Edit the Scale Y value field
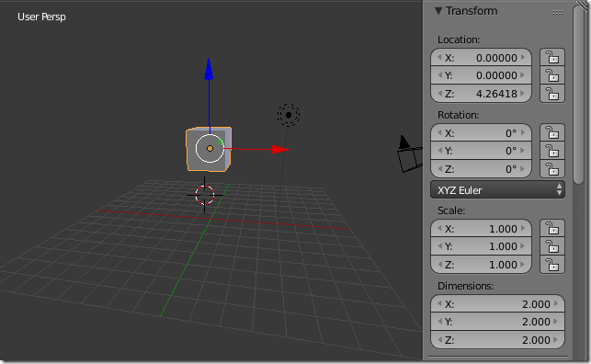Screen dimensions: 591x364 click(481, 246)
